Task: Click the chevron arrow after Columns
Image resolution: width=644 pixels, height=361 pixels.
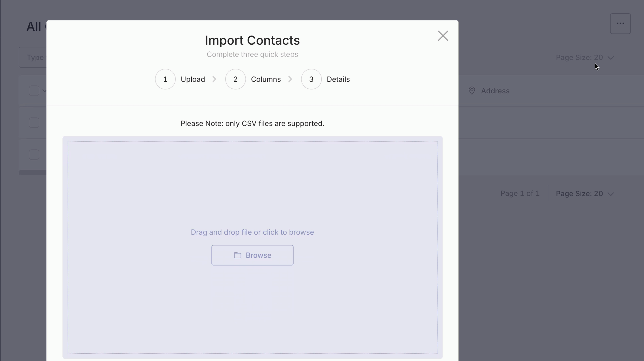Action: click(290, 79)
